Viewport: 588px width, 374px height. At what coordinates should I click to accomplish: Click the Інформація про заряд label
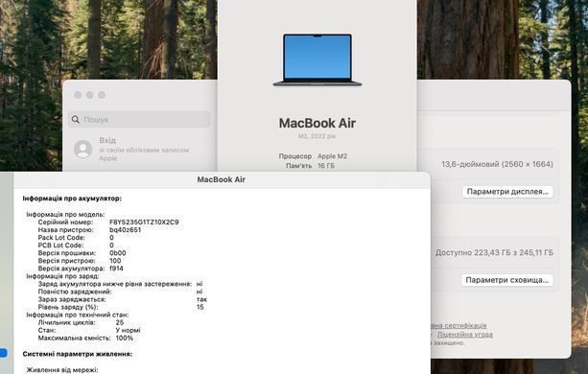[62, 276]
